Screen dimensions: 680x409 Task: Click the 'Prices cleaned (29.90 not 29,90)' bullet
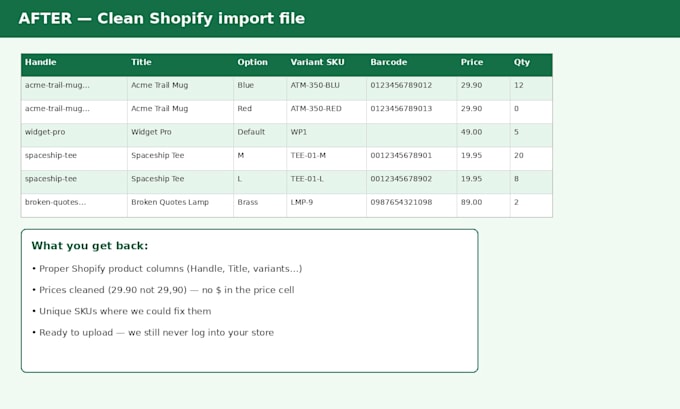pos(163,290)
